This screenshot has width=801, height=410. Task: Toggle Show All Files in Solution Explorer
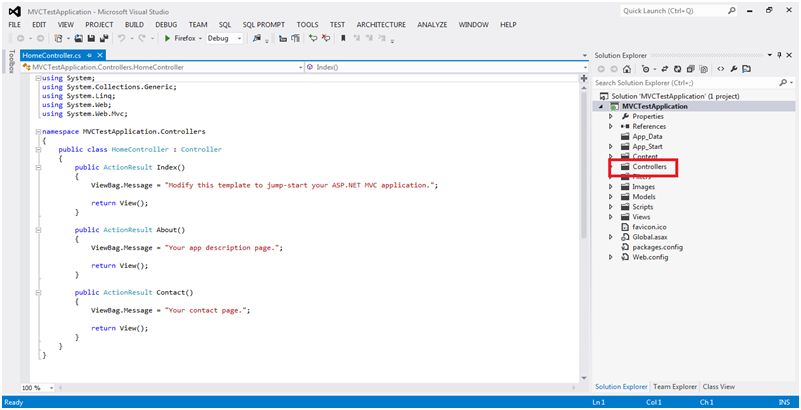[703, 69]
